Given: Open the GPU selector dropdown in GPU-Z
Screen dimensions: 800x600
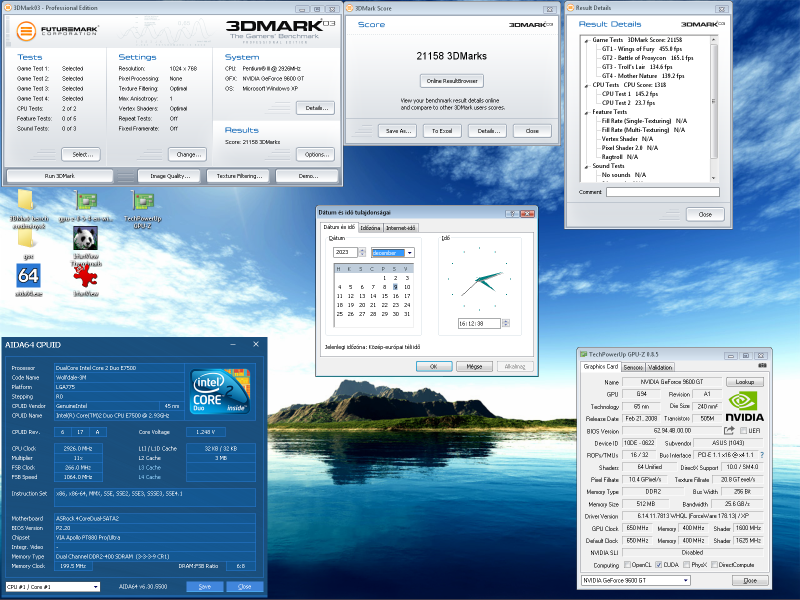Looking at the screenshot, I should click(686, 581).
